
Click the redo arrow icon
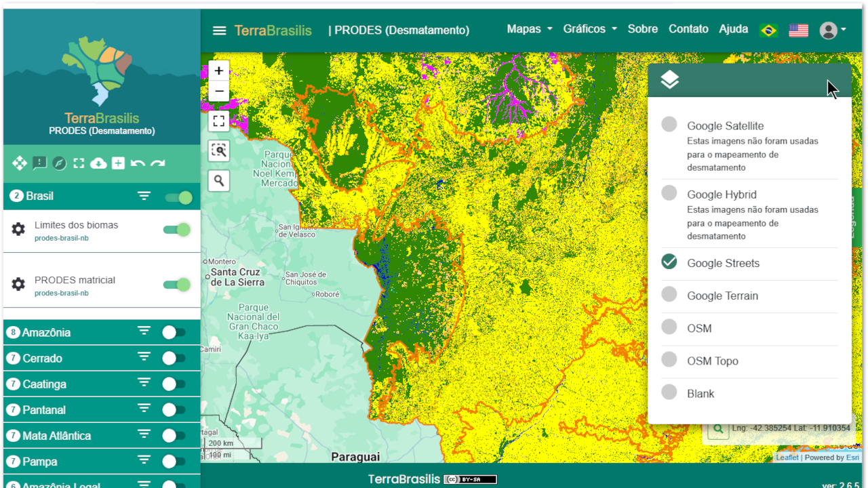point(158,163)
